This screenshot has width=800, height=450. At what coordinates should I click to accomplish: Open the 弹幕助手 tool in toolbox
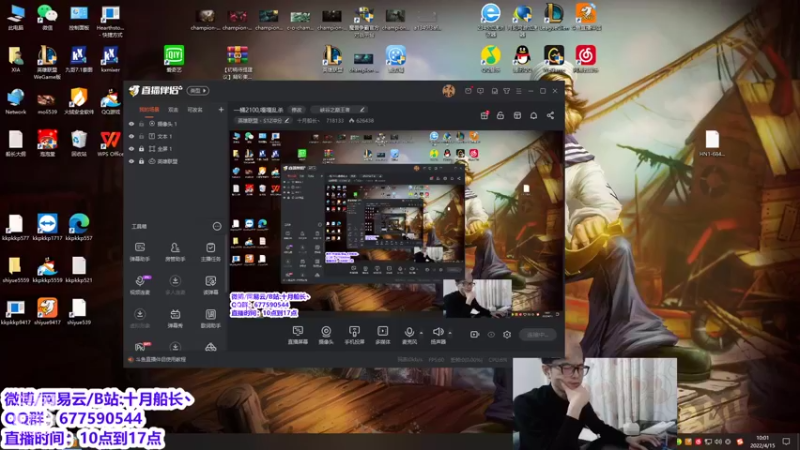click(139, 252)
